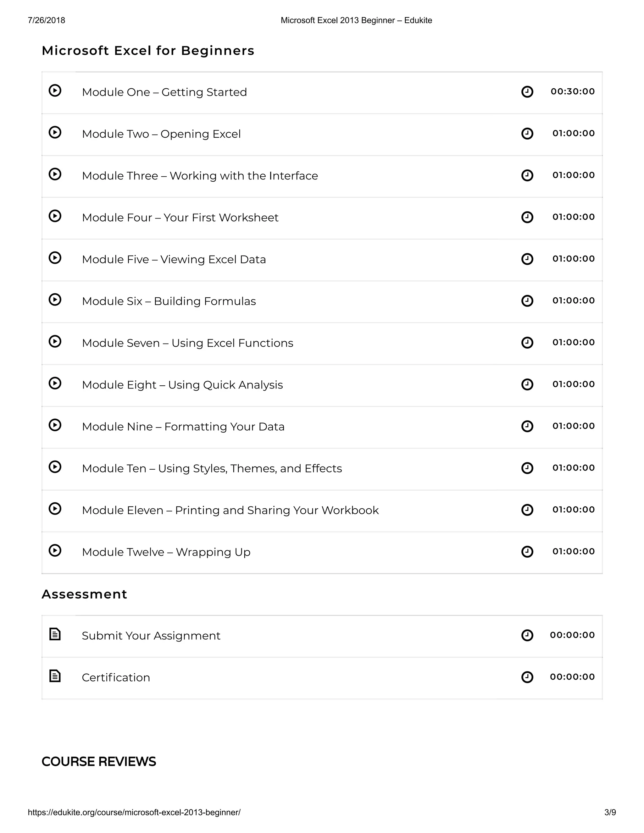This screenshot has height=833, width=644.
Task: Click the play icon for Module Three
Action: pyautogui.click(x=55, y=174)
